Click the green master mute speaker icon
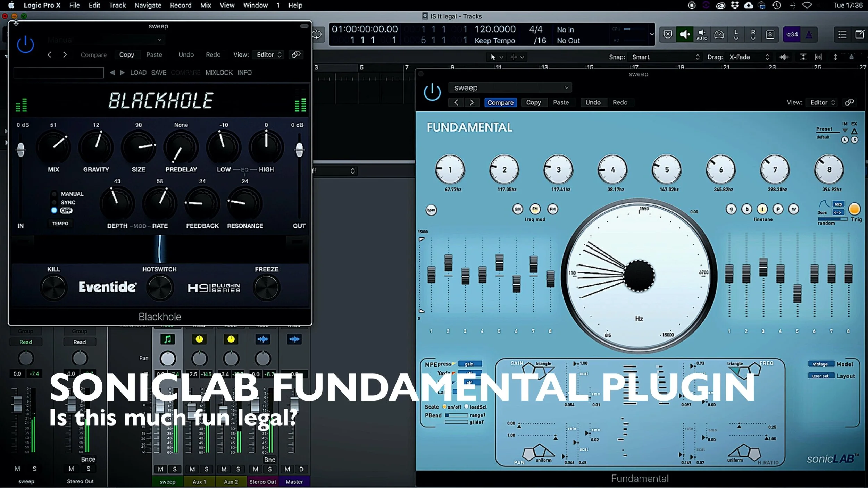868x488 pixels. 685,34
